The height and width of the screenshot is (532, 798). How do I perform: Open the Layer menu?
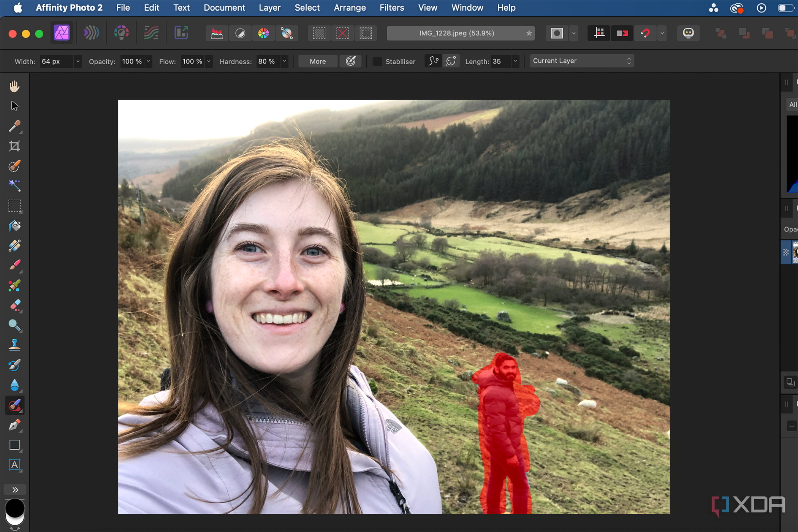pos(269,8)
